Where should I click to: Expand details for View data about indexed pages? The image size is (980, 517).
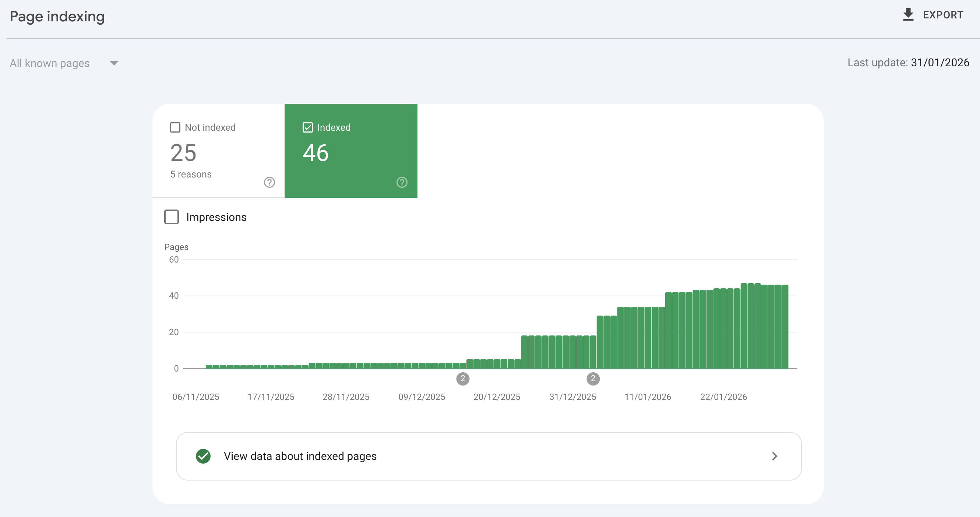pos(775,456)
